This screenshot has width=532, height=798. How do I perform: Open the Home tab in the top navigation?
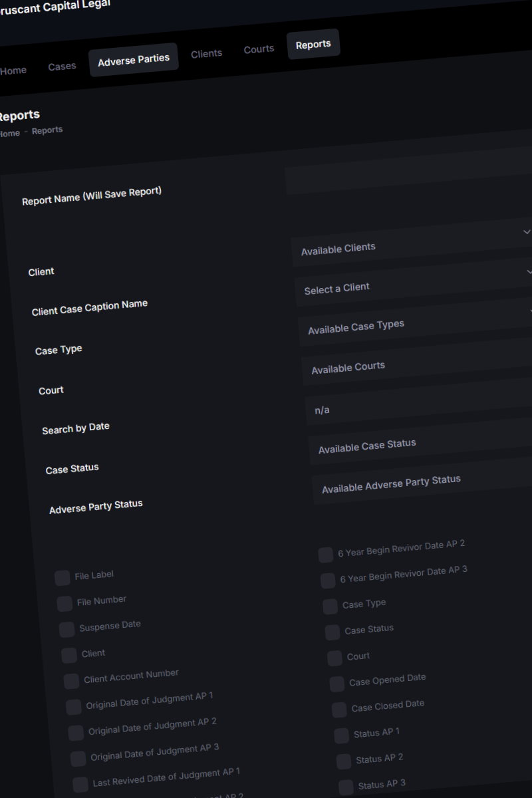pyautogui.click(x=13, y=70)
